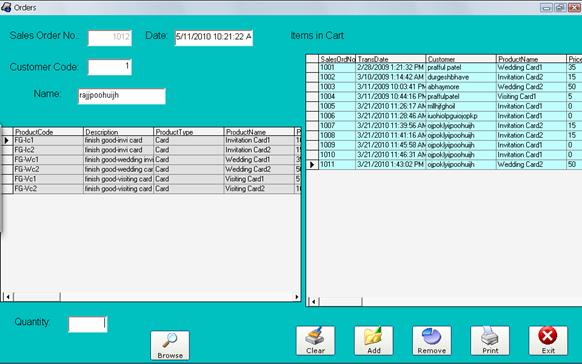This screenshot has width=582, height=364.
Task: Click into the Date field
Action: click(x=214, y=38)
